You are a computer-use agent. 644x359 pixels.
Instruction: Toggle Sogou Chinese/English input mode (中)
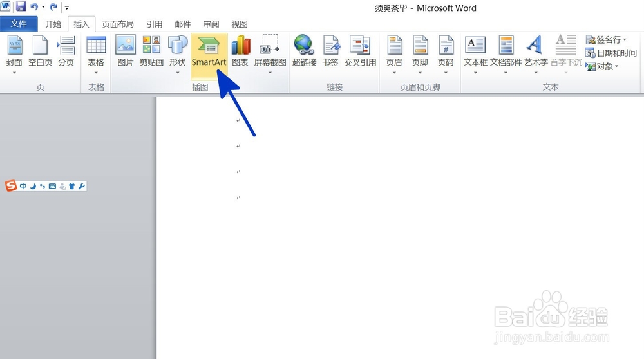pos(23,187)
